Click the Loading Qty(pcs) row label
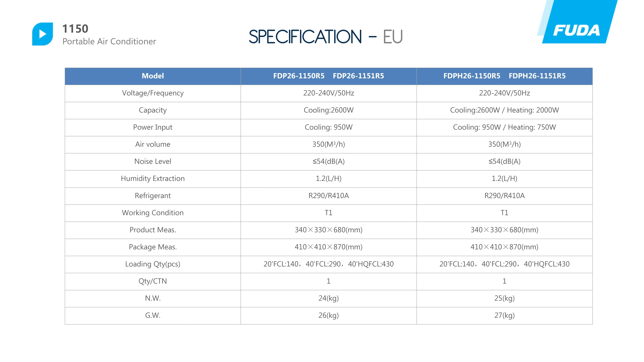Image resolution: width=644 pixels, height=362 pixels. point(153,264)
